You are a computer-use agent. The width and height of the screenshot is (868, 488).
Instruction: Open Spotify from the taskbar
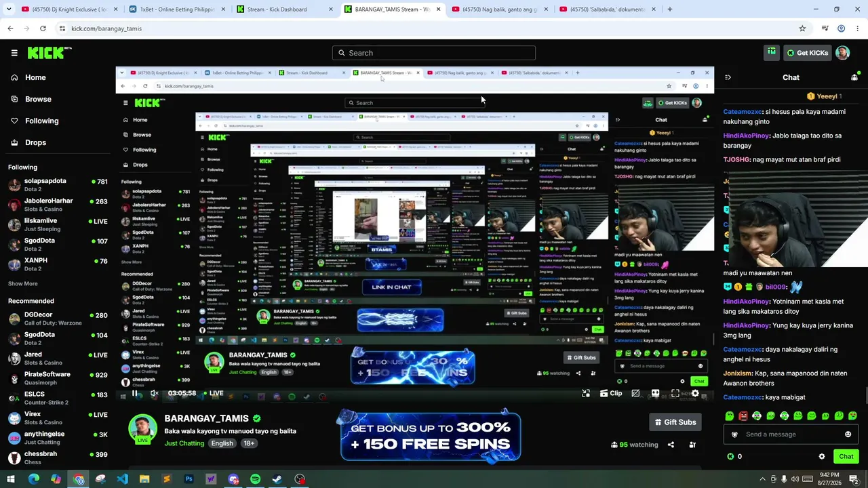tap(255, 479)
